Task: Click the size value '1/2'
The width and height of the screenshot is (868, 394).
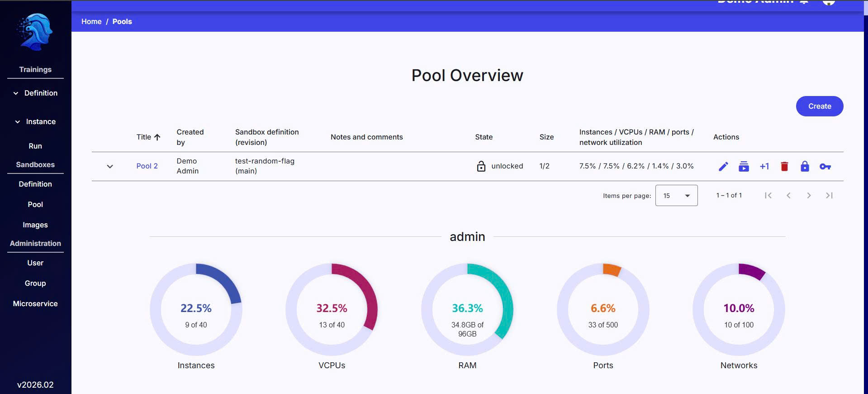Action: pyautogui.click(x=545, y=166)
